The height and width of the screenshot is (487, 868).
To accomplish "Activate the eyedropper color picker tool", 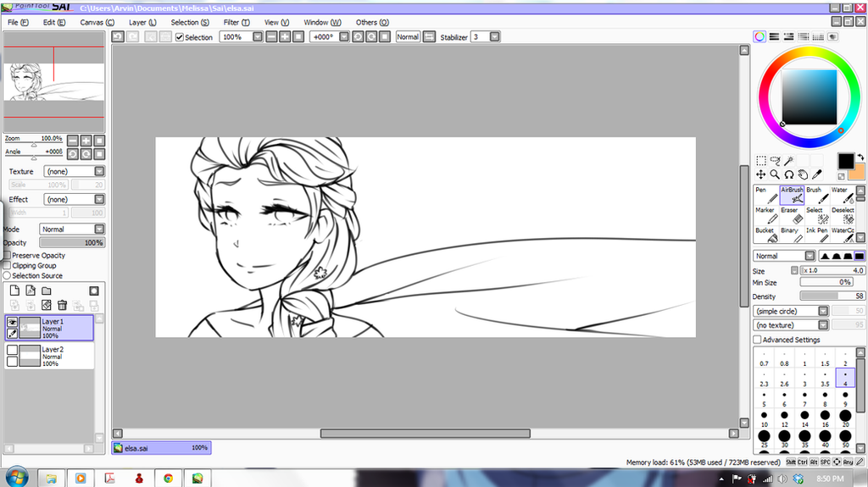I will (816, 174).
